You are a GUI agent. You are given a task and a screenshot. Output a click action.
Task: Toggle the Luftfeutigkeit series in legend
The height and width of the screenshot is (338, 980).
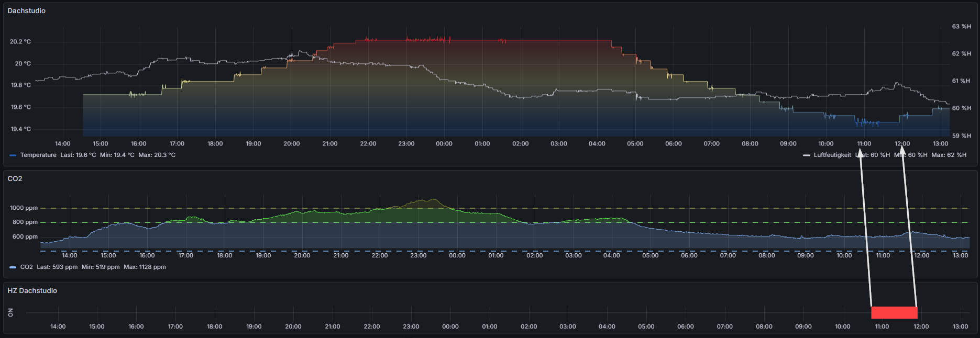(x=832, y=155)
